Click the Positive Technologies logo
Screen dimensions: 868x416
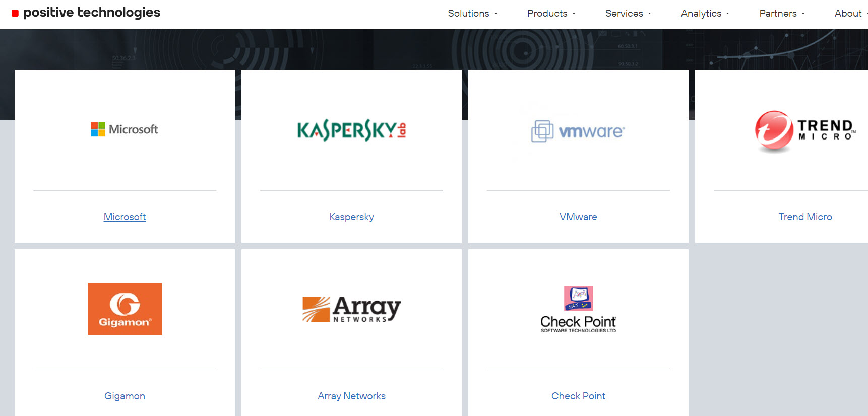pos(86,13)
